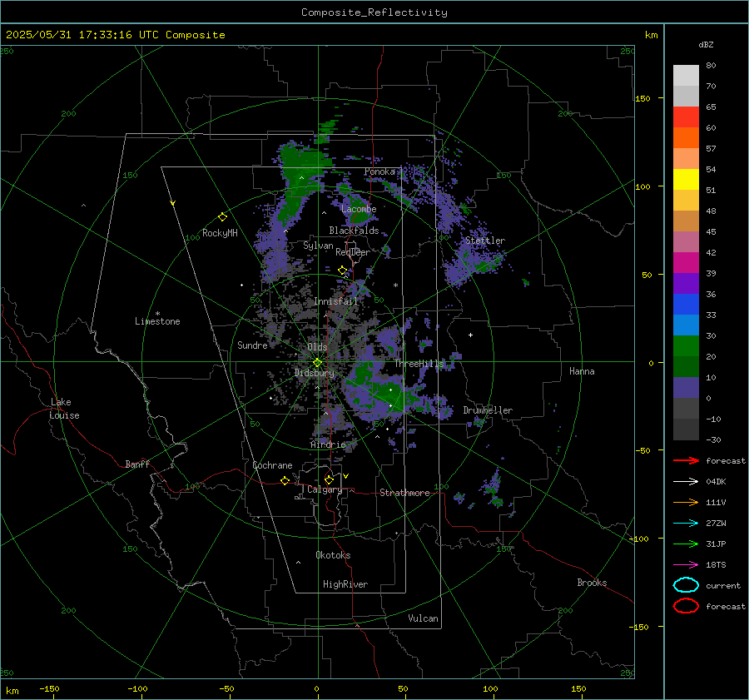The width and height of the screenshot is (749, 700).
Task: Click the Drumheller label
Action: click(x=488, y=410)
